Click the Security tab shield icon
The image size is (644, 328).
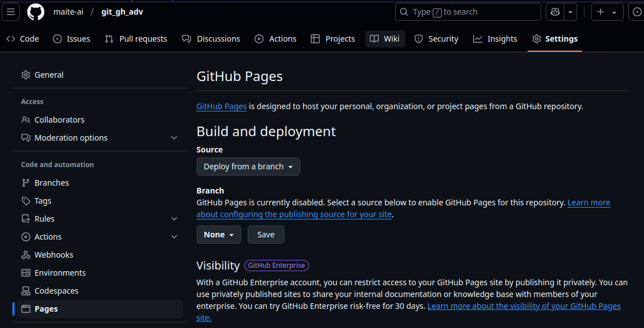coord(419,39)
